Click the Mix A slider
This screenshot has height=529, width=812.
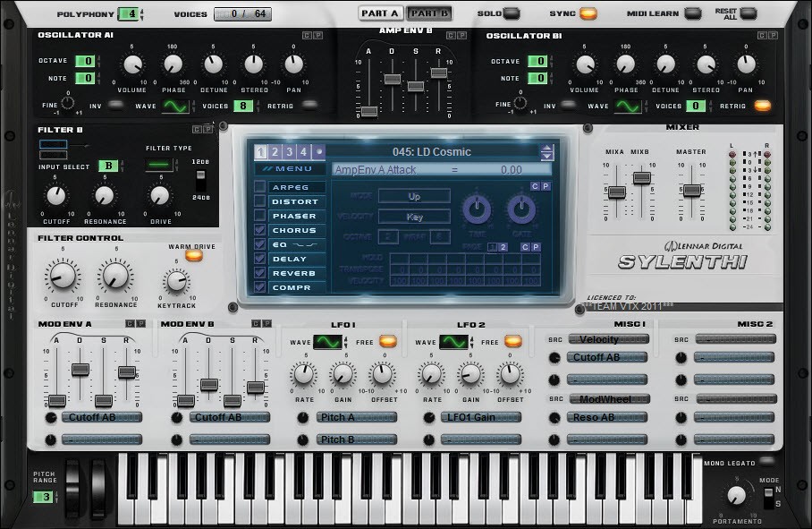coord(617,192)
